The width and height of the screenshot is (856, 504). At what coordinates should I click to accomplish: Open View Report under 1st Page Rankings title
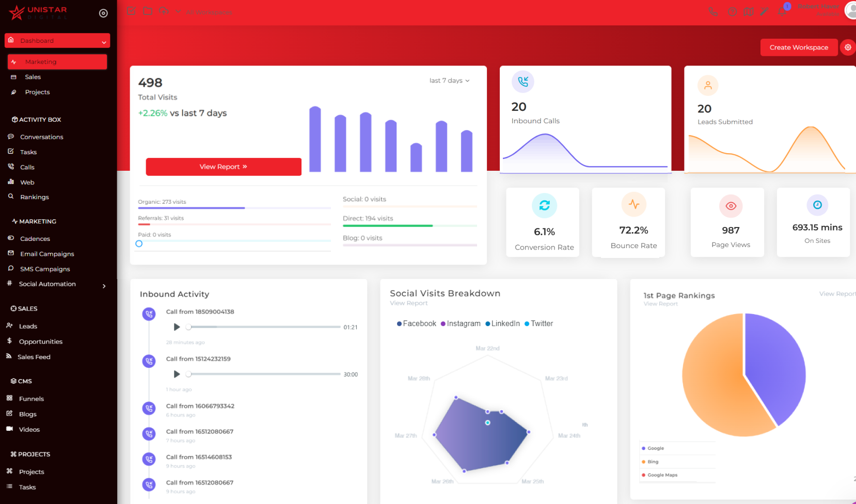pos(661,304)
